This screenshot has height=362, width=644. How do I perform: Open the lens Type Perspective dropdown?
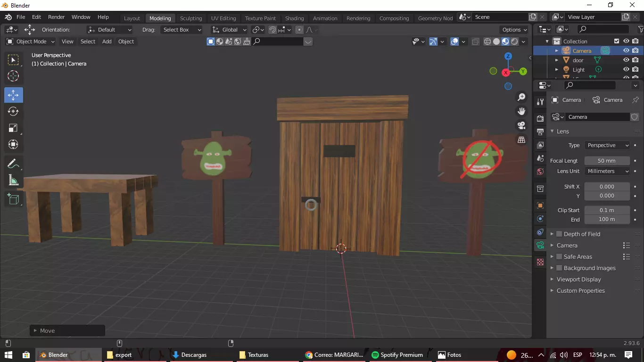pos(607,145)
